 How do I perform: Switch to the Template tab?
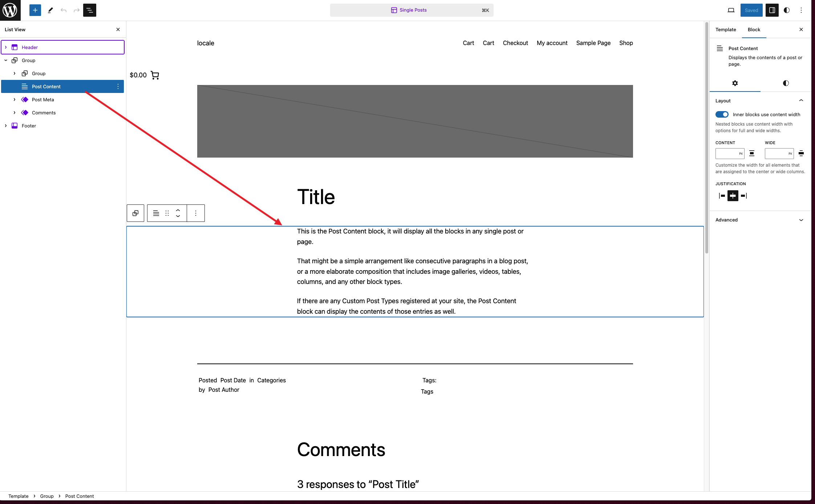[726, 30]
